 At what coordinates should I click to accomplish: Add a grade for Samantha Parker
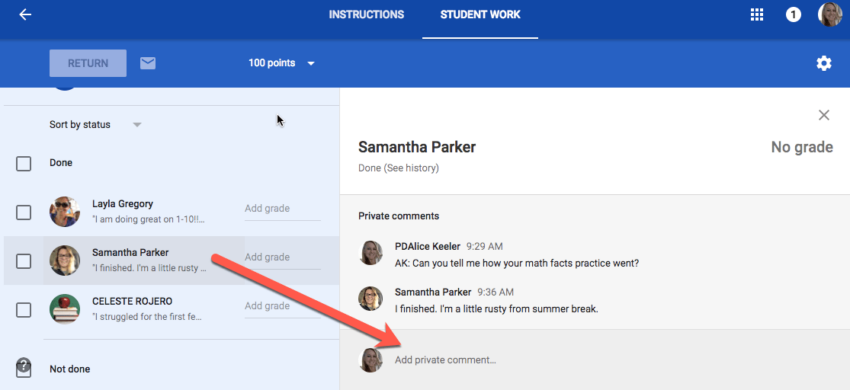point(282,258)
